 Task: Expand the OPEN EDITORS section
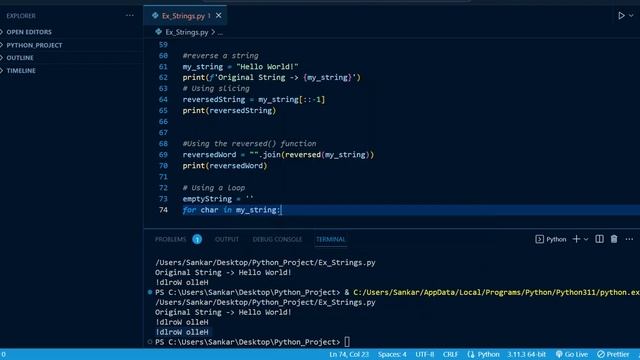[x=29, y=32]
